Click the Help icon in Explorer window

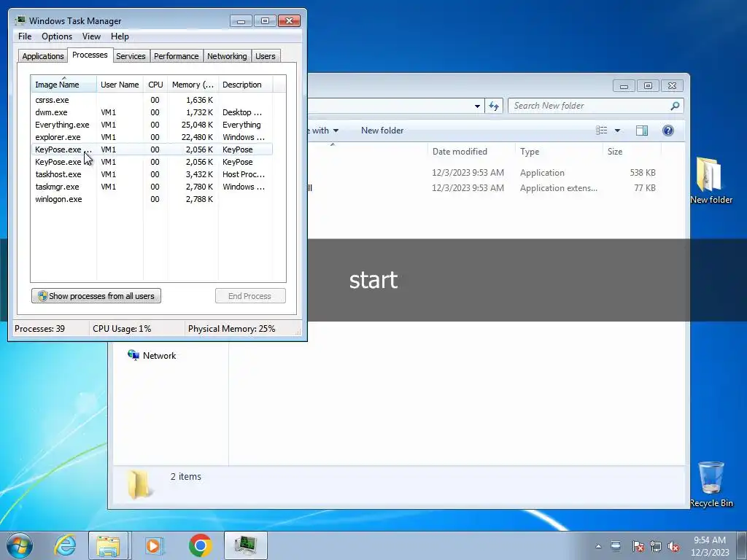click(x=668, y=131)
